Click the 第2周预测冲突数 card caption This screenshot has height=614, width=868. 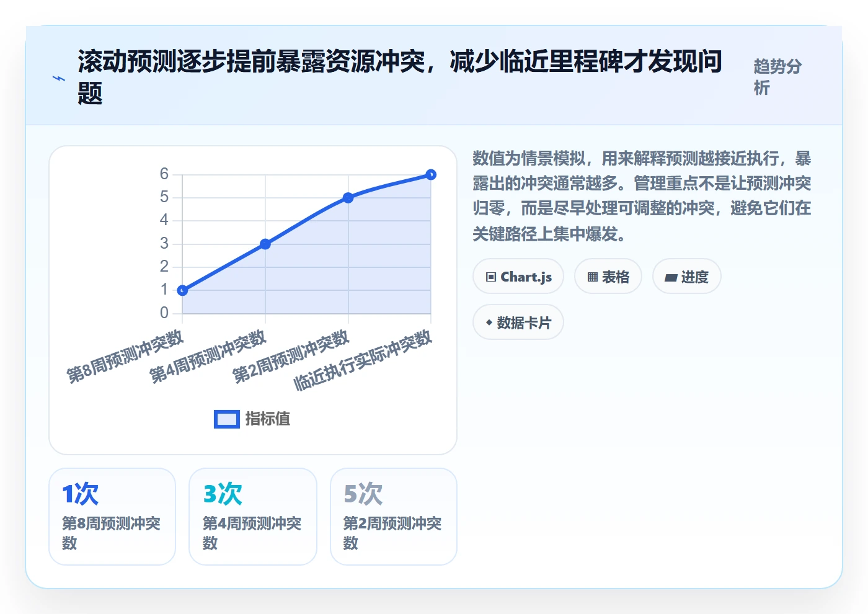click(x=392, y=533)
